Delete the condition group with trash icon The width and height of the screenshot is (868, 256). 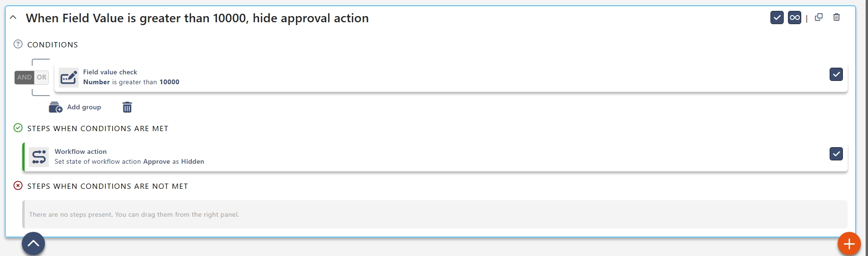tap(127, 107)
